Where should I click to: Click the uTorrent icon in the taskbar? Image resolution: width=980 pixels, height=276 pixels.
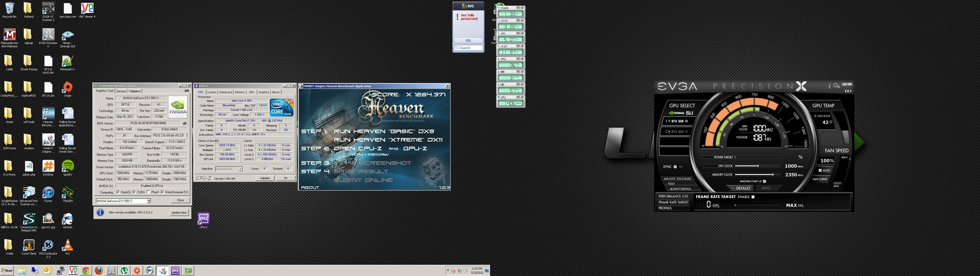tap(124, 271)
